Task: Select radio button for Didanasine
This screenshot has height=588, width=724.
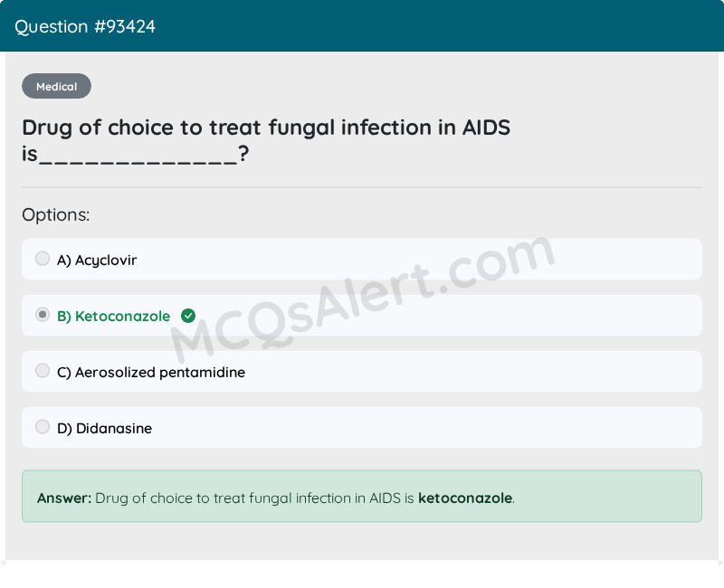Action: point(43,427)
